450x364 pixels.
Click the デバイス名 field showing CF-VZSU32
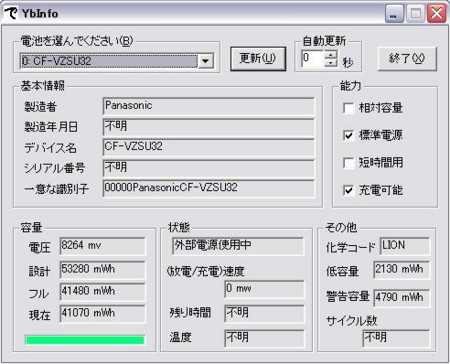209,147
